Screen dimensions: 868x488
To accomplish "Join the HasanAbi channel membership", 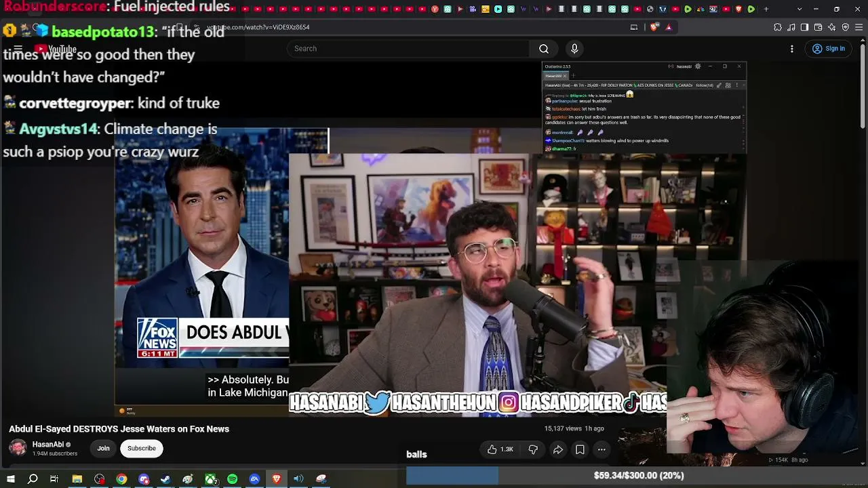I will tap(103, 448).
